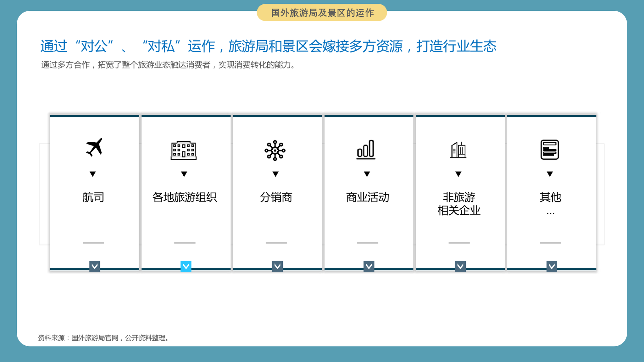Viewport: 644px width, 362px height.
Task: Select the 各地旅游组织 card label
Action: tap(185, 197)
